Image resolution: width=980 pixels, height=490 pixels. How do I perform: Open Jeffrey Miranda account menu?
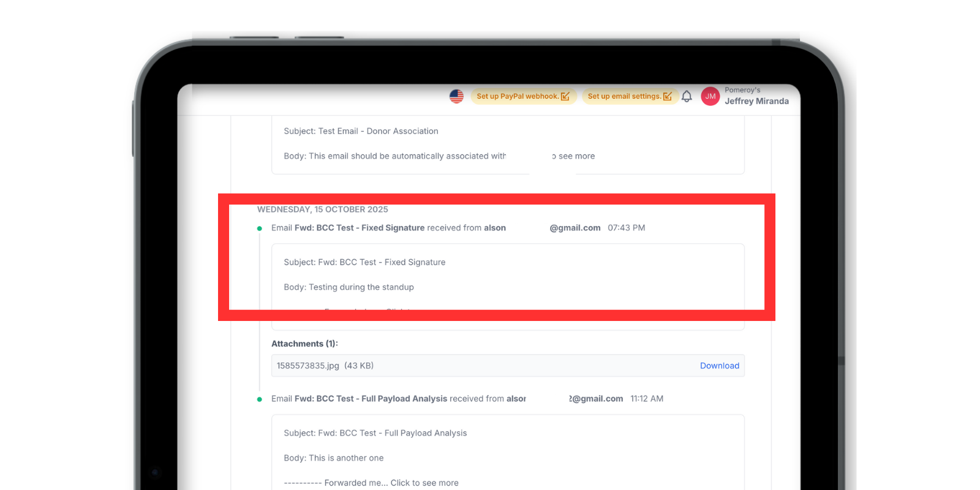(x=756, y=101)
